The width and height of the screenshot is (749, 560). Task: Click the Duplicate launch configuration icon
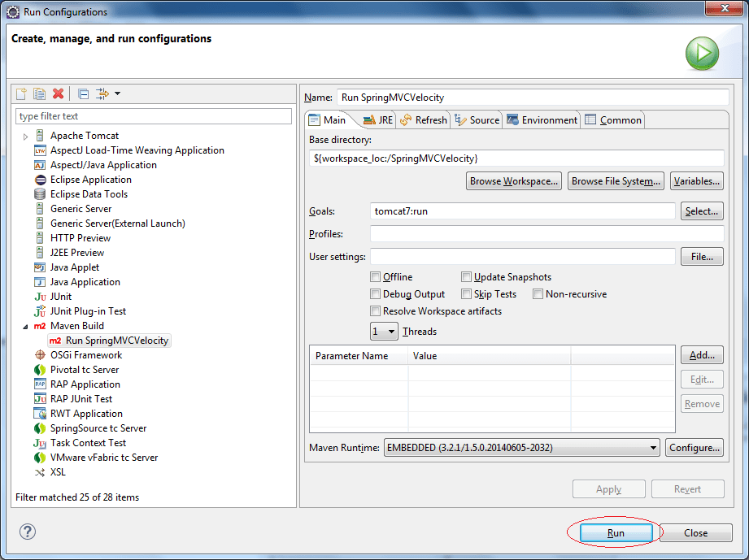(39, 93)
